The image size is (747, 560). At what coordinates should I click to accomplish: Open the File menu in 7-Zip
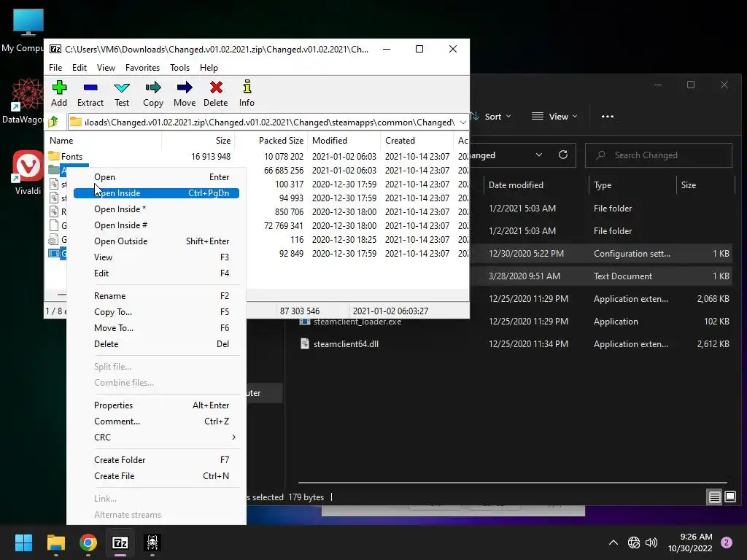[x=55, y=68]
